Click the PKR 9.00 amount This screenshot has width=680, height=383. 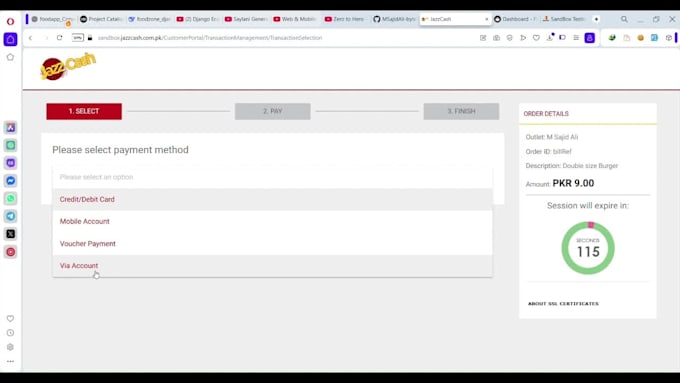573,183
